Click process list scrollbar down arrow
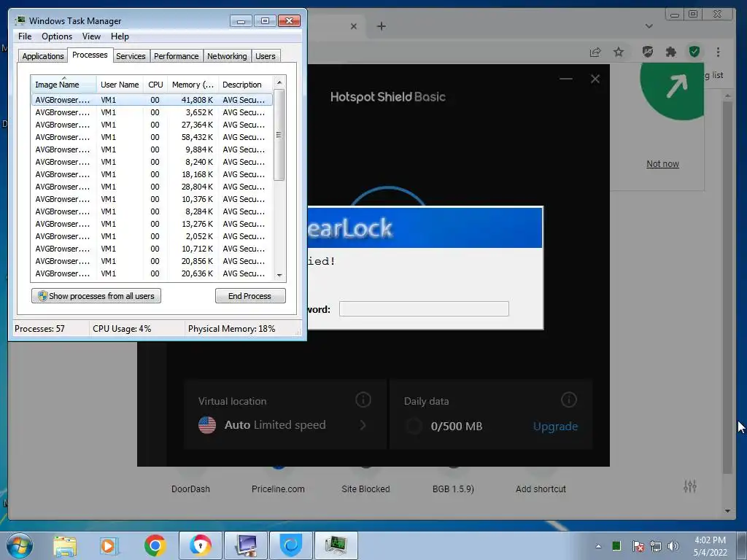Viewport: 747px width, 560px height. tap(279, 275)
